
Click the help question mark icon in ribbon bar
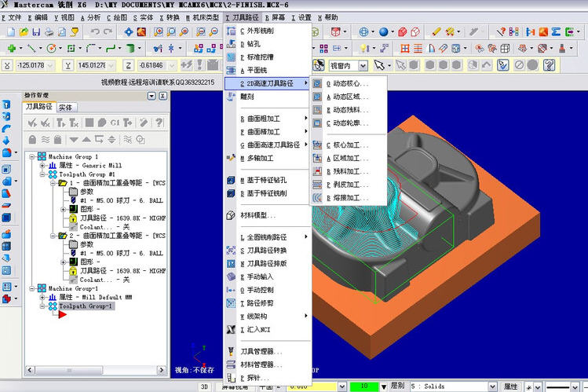(x=549, y=65)
